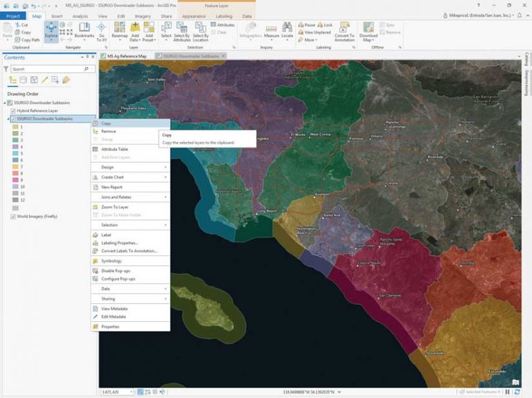Open the map scale dropdown
The image size is (532, 398).
click(130, 392)
